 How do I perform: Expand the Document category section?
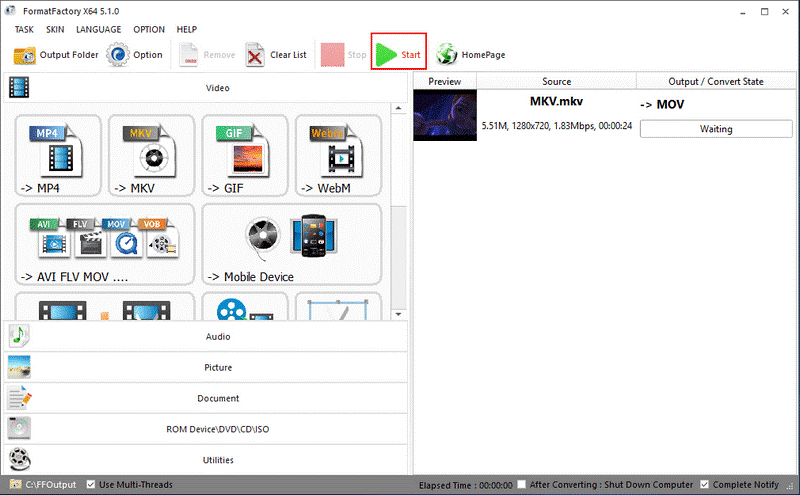206,398
